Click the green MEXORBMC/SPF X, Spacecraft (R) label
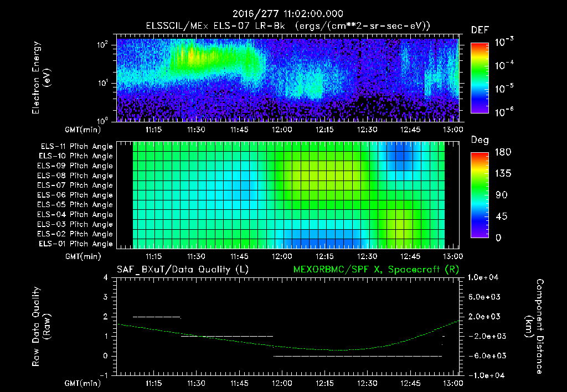Viewport: 567px width, 392px height. pyautogui.click(x=376, y=270)
